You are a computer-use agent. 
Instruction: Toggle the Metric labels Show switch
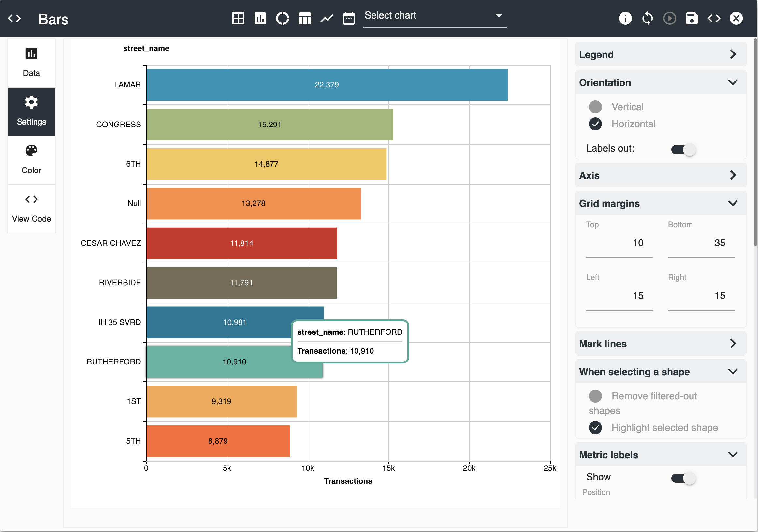point(683,478)
